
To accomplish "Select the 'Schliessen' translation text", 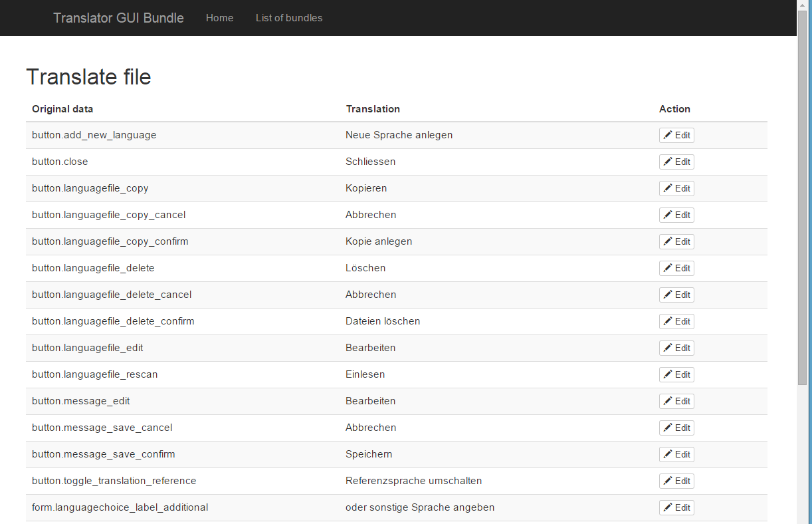I will click(370, 162).
